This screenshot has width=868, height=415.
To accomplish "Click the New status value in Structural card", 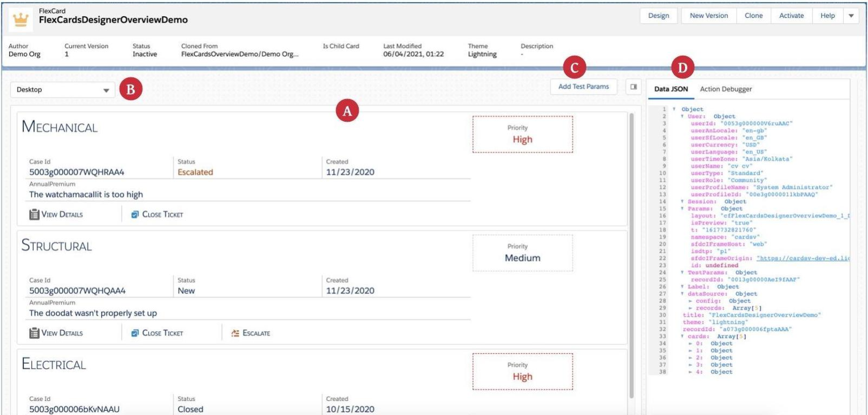I will click(186, 291).
